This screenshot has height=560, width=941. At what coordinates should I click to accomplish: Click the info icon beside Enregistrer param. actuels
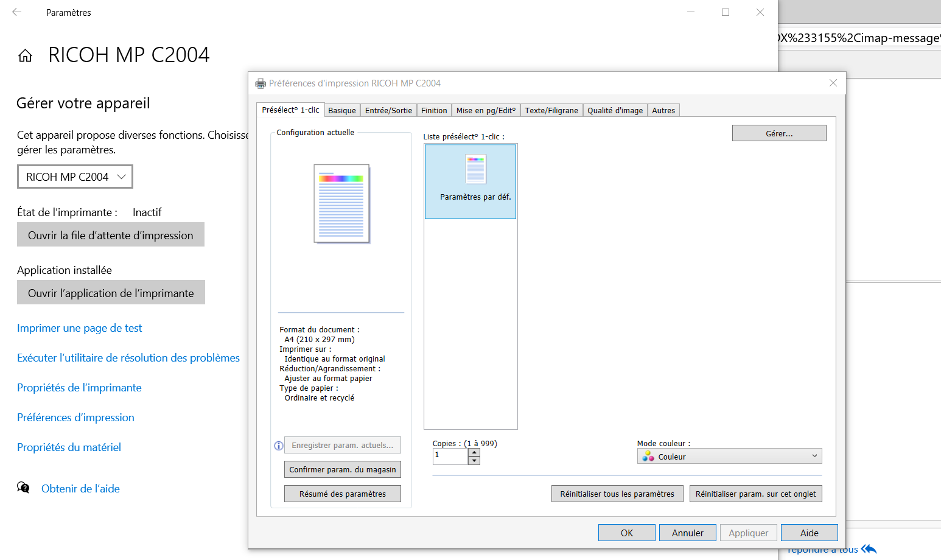[x=279, y=446]
